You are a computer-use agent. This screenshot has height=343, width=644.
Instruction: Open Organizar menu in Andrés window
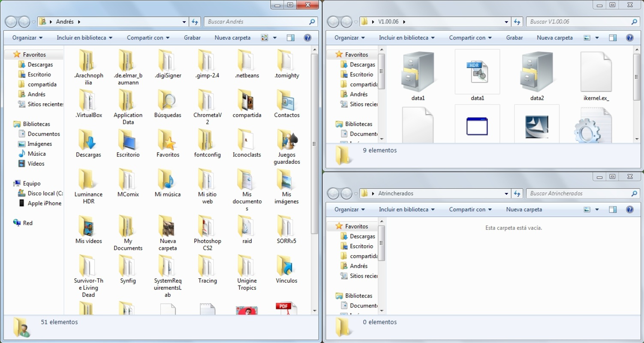(27, 38)
